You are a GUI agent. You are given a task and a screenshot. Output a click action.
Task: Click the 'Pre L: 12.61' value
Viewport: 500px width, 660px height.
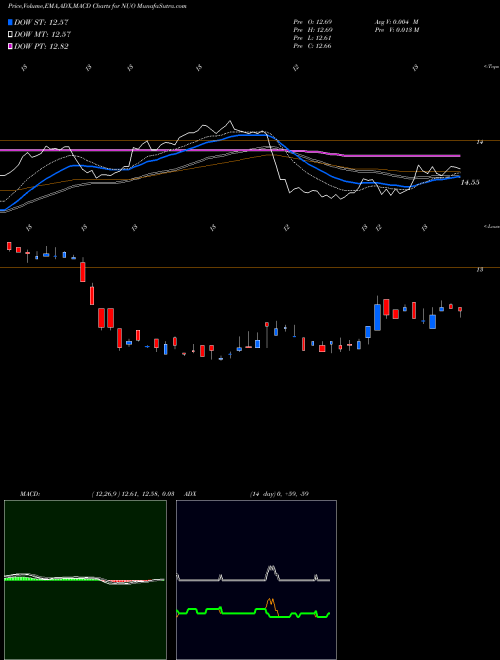(x=312, y=38)
